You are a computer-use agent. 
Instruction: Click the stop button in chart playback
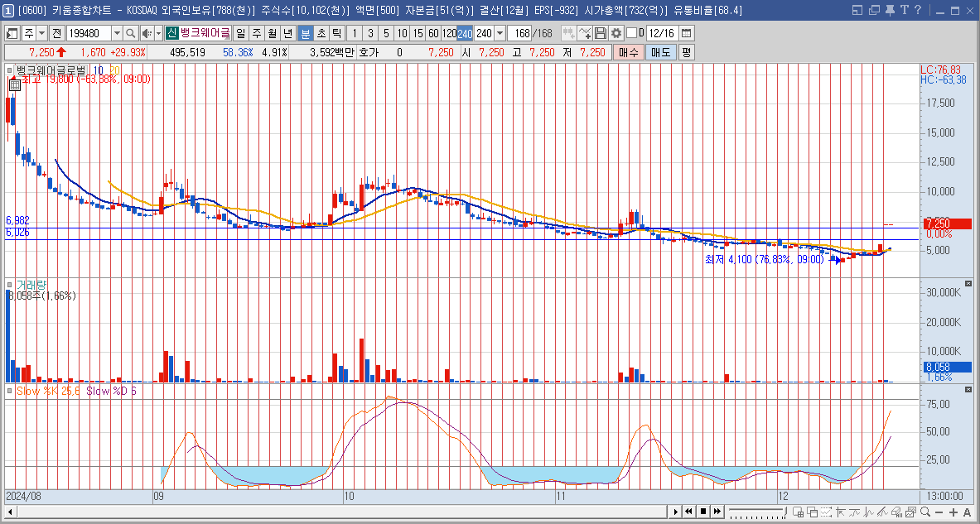click(x=703, y=512)
